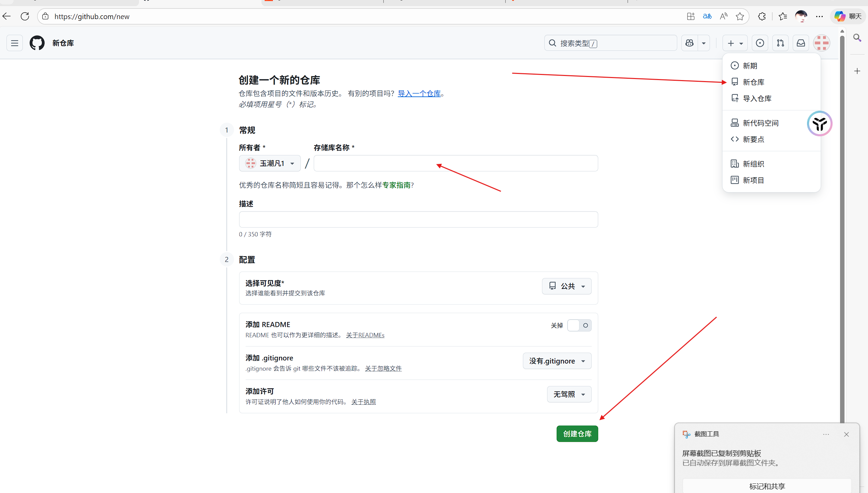Open the hamburger navigation menu
Image resolution: width=868 pixels, height=493 pixels.
(15, 43)
